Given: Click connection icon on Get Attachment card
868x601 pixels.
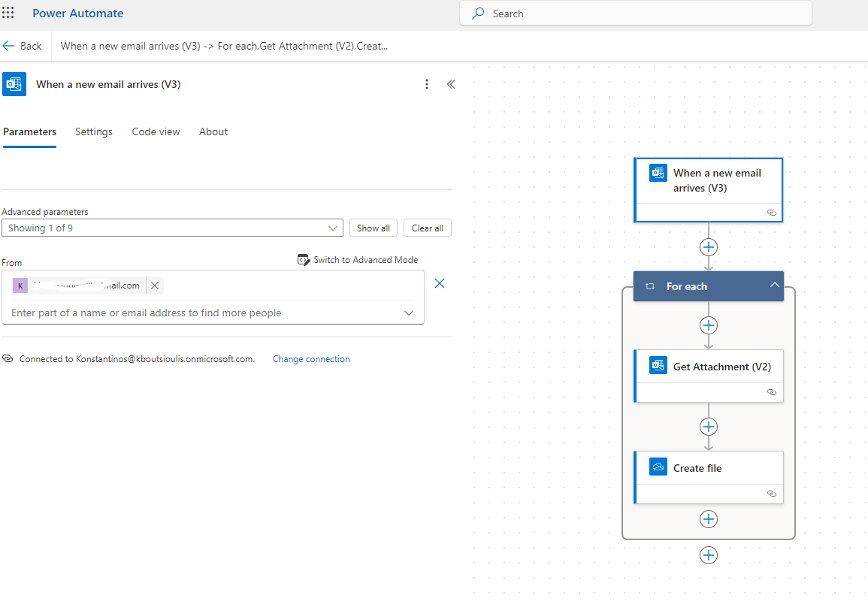Looking at the screenshot, I should coord(772,392).
